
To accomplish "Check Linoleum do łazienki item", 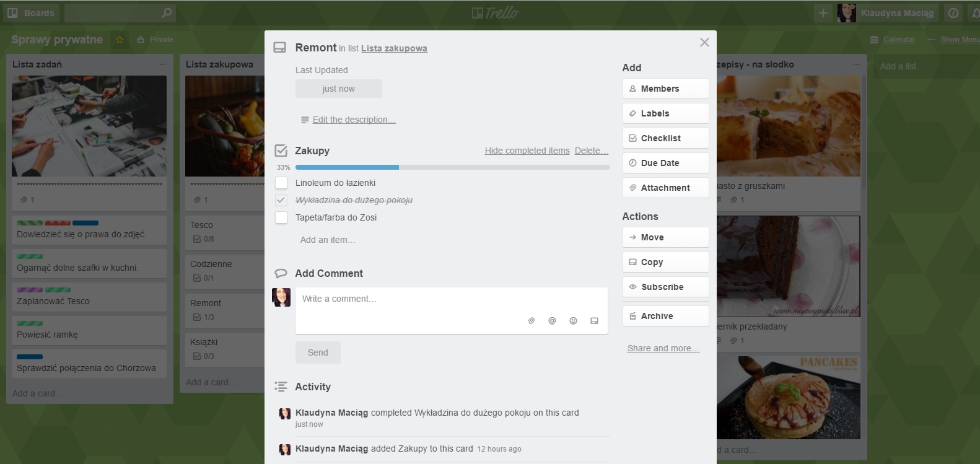I will click(281, 183).
